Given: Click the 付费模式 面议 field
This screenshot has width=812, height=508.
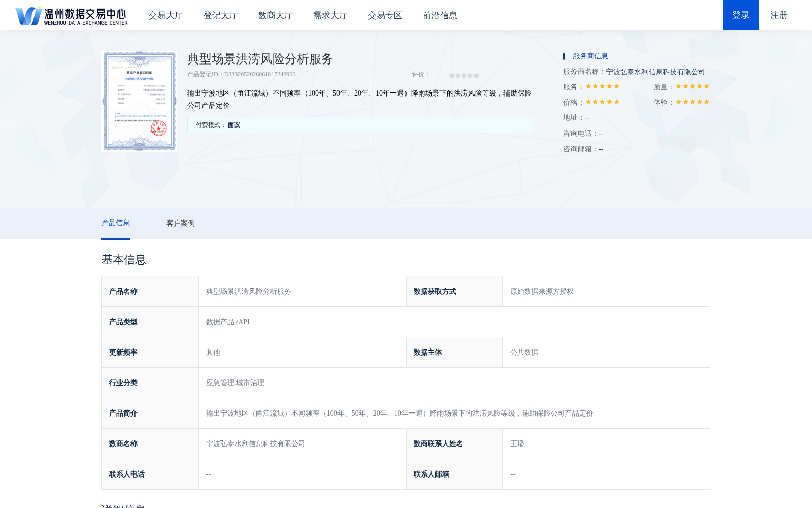Looking at the screenshot, I should [360, 125].
